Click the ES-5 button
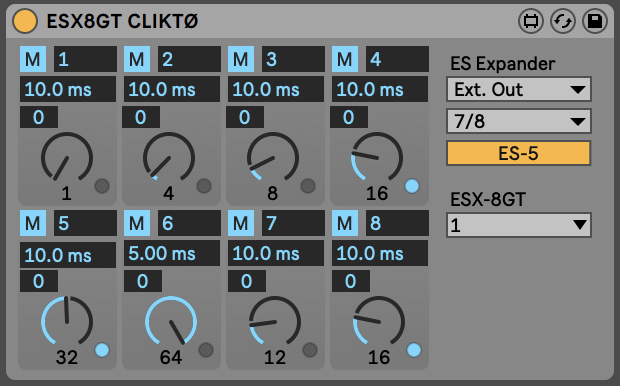 [x=519, y=153]
